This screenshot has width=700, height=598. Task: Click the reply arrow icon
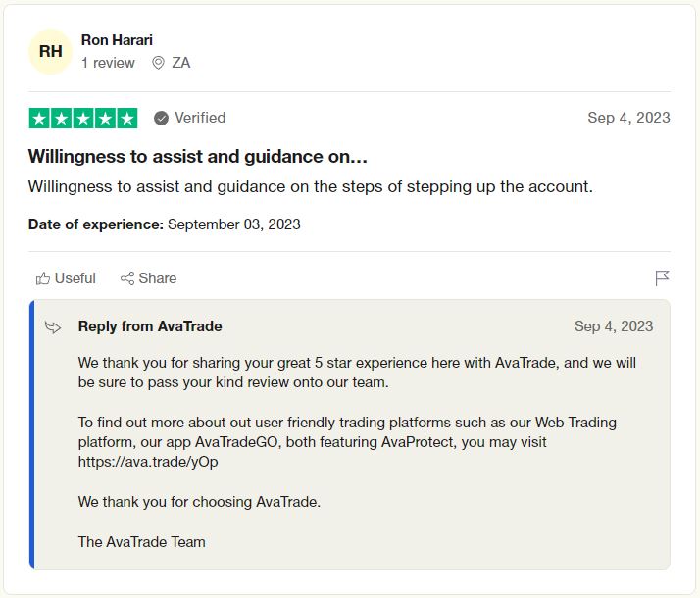53,327
